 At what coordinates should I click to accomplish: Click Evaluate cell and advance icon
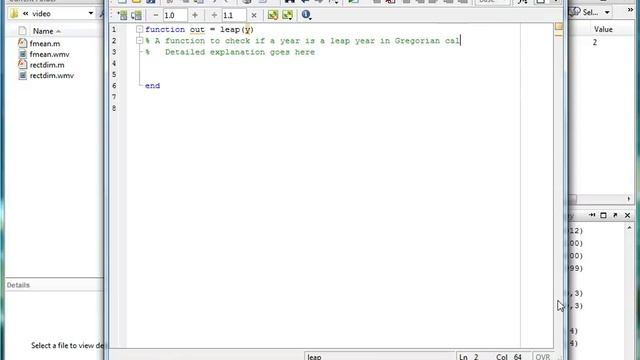point(287,16)
